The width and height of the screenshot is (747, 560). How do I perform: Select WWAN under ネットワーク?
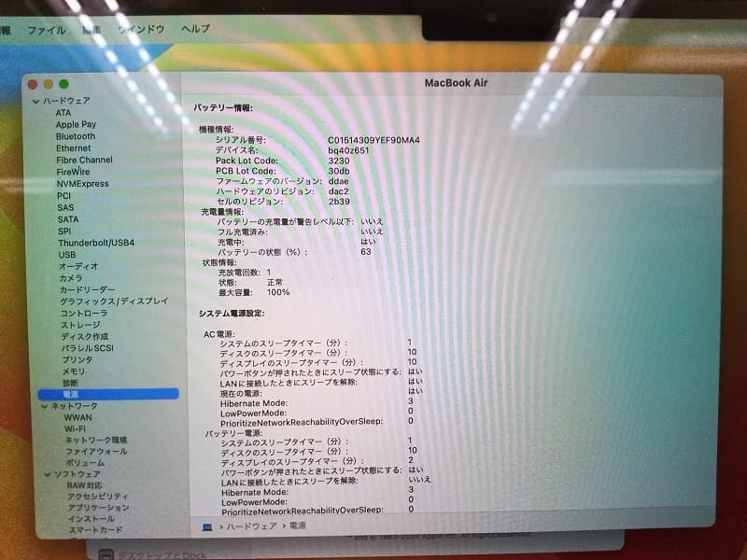pyautogui.click(x=78, y=417)
